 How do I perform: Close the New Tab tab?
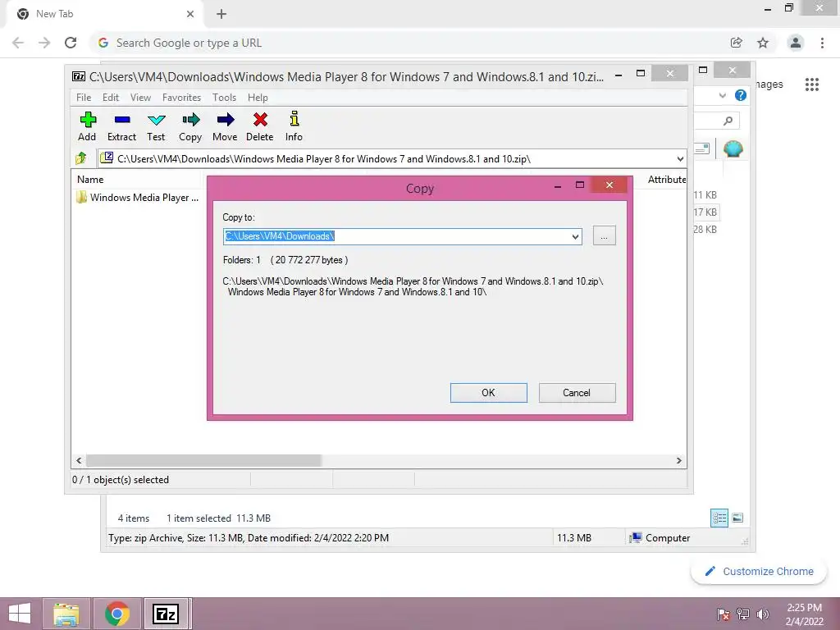pos(190,14)
